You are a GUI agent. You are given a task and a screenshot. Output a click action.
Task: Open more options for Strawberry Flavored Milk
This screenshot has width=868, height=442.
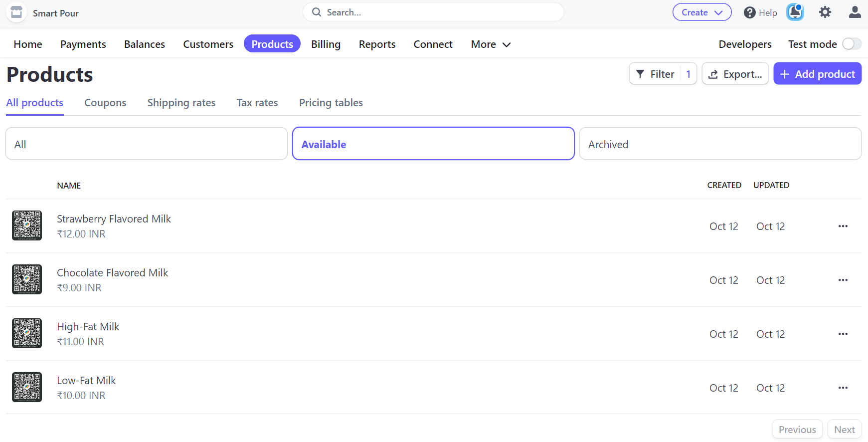(x=843, y=226)
